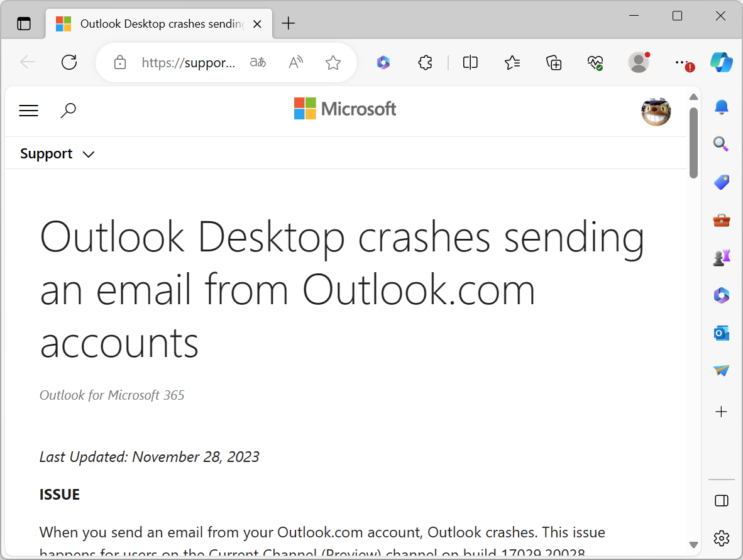Click the Extensions puzzle piece icon

(426, 62)
